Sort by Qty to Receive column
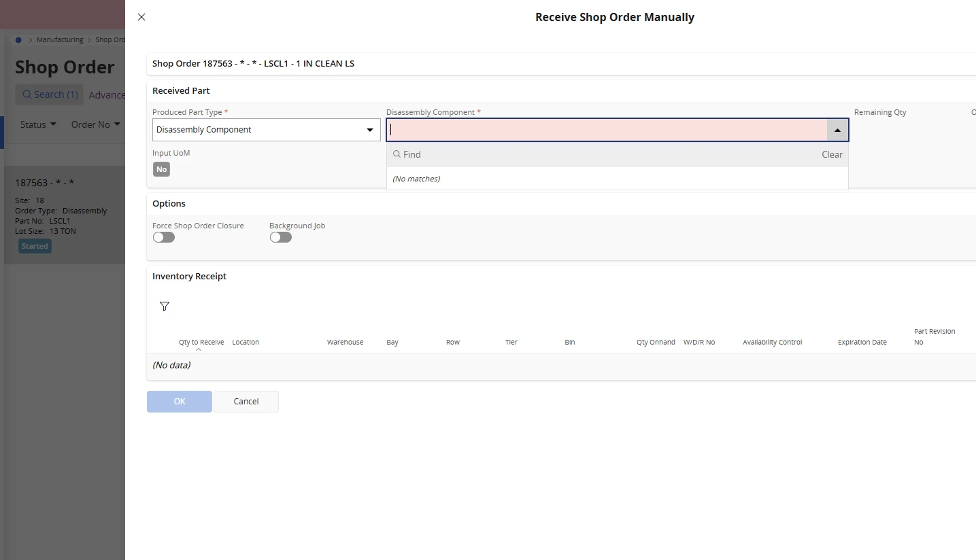The image size is (976, 560). click(201, 343)
